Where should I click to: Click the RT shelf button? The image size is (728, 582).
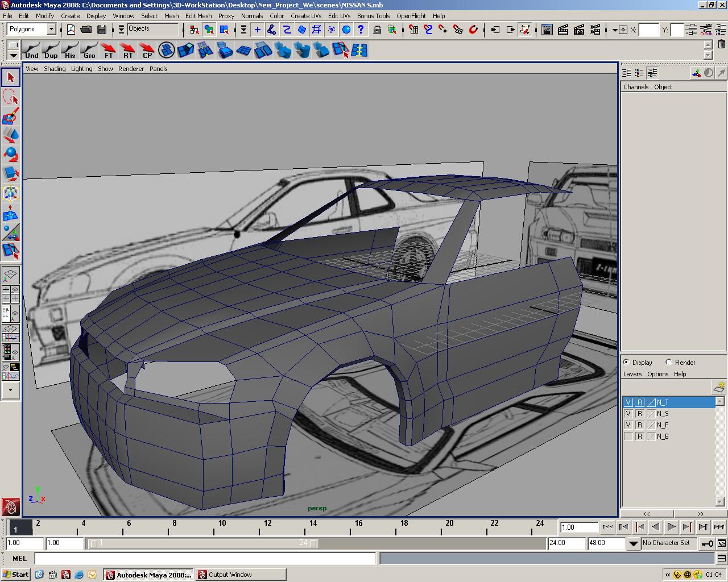click(128, 51)
